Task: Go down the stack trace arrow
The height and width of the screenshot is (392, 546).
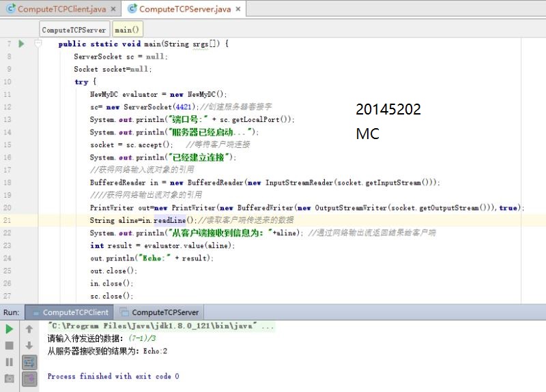Action: click(x=29, y=346)
